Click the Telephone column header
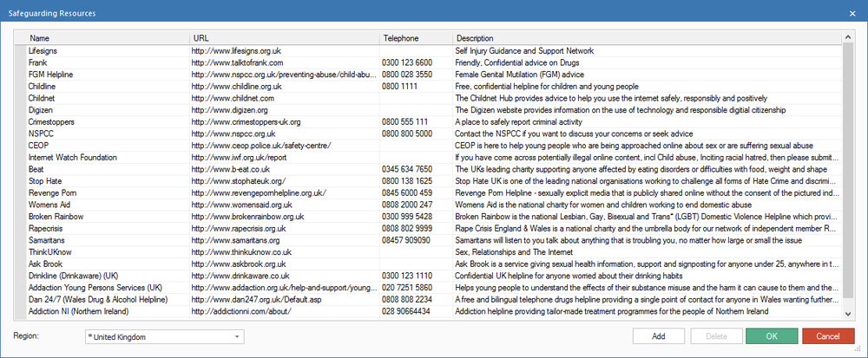868x358 pixels. 415,38
